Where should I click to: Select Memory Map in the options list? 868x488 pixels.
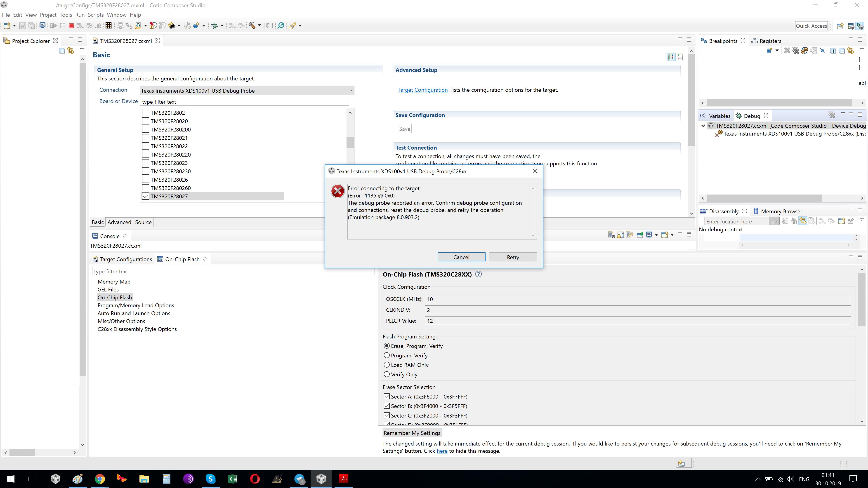pos(114,282)
